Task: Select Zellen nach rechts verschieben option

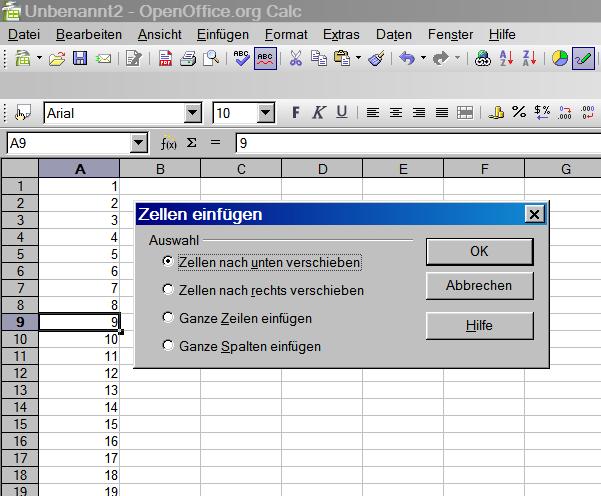Action: click(x=263, y=290)
